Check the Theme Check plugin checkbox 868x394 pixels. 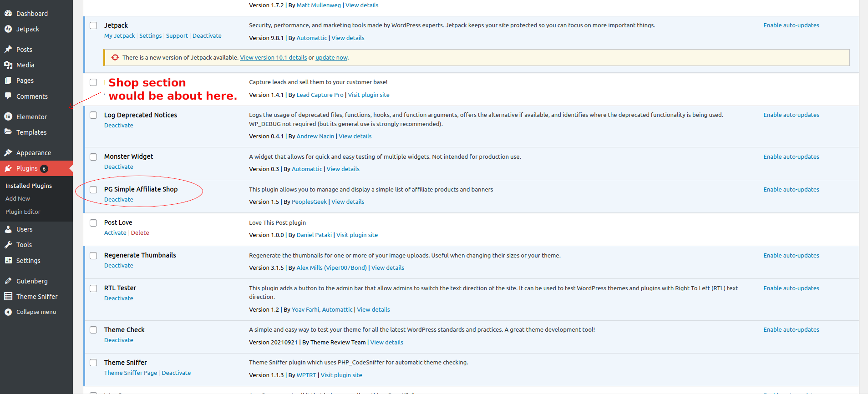[93, 330]
